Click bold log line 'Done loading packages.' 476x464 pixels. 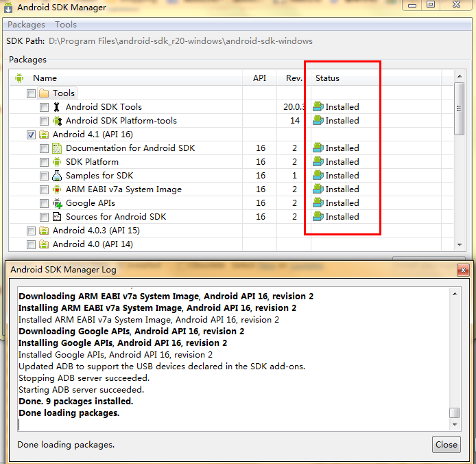[x=69, y=413]
